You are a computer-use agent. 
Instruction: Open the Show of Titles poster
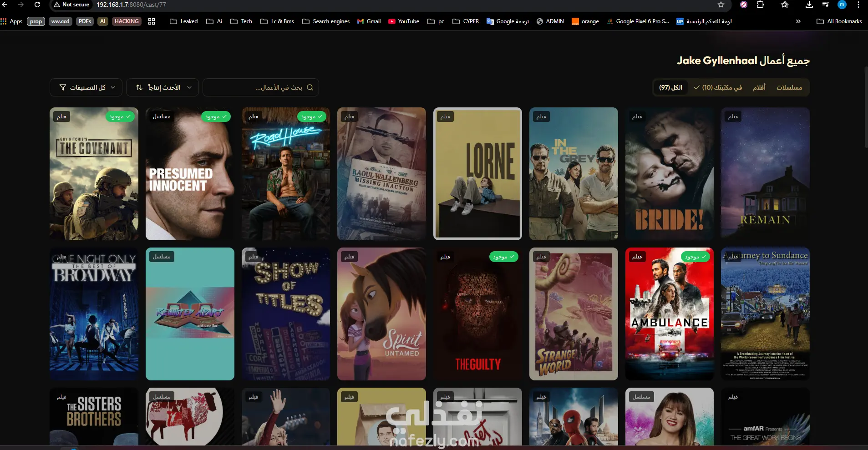pos(286,314)
